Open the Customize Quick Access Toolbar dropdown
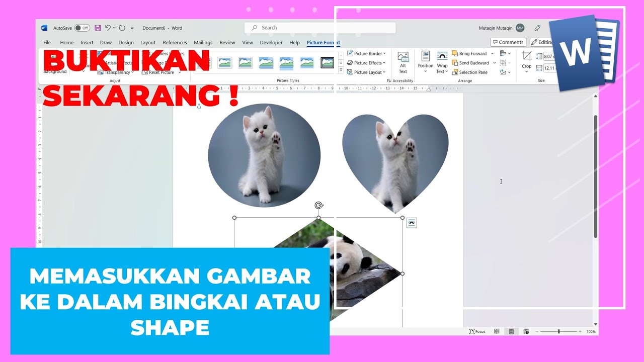 coord(132,28)
